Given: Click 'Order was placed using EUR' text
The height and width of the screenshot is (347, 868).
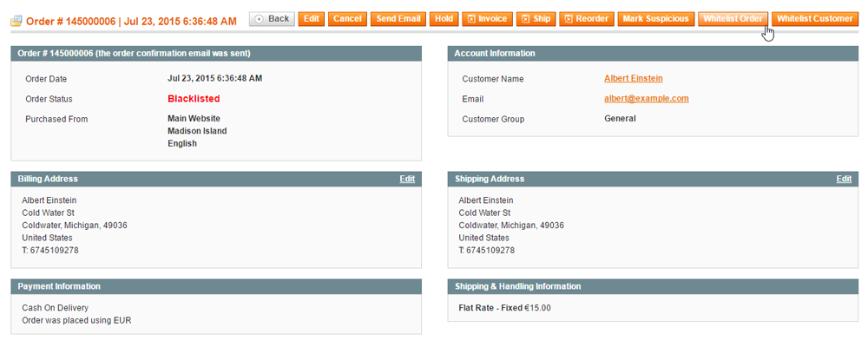Looking at the screenshot, I should [76, 320].
